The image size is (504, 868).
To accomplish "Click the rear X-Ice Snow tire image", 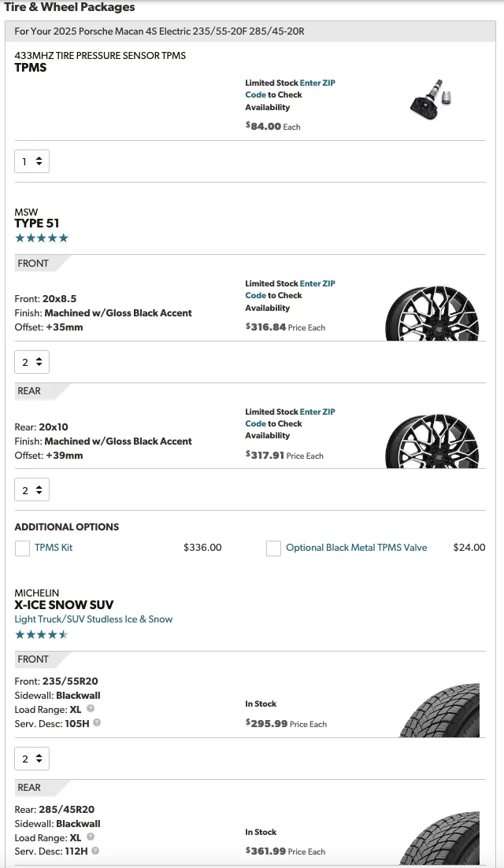I will click(x=439, y=837).
